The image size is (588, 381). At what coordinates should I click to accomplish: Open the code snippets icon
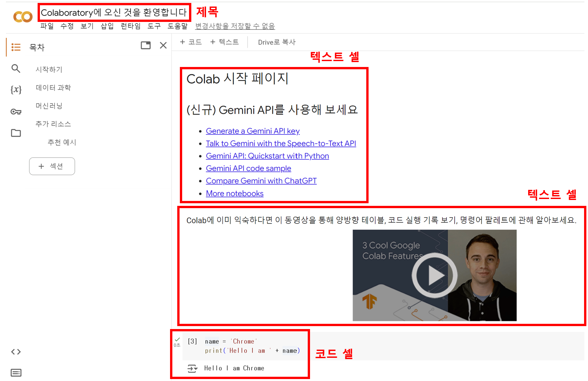coord(16,352)
